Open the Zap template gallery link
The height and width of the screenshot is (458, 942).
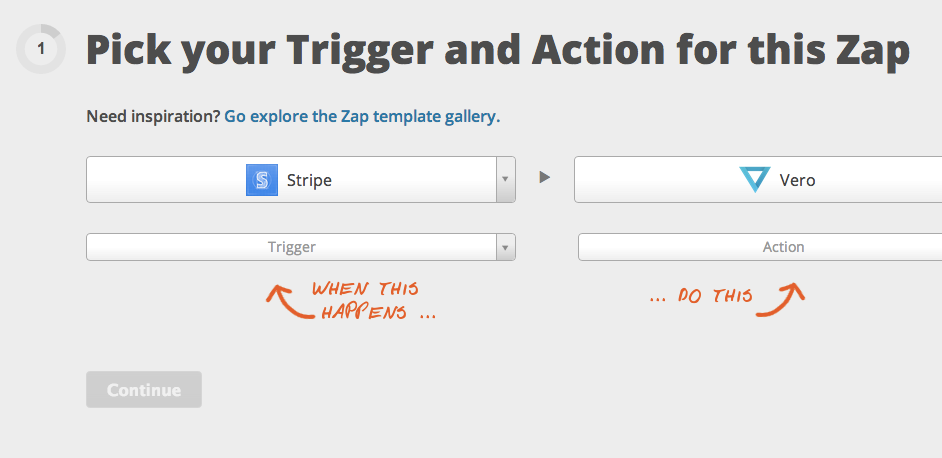361,116
